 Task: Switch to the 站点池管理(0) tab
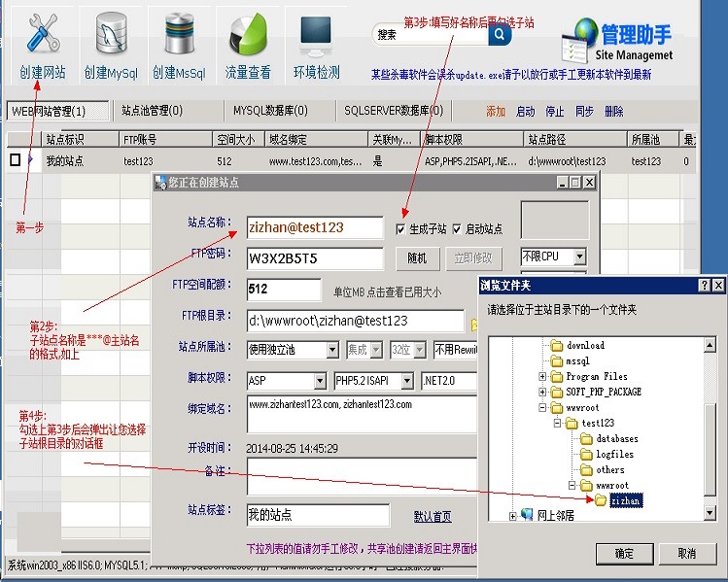point(152,112)
